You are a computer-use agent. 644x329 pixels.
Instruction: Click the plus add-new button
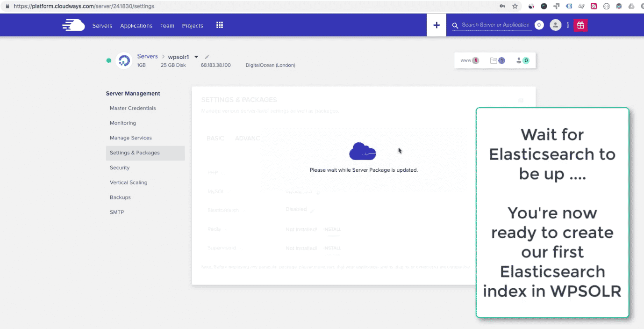tap(436, 25)
